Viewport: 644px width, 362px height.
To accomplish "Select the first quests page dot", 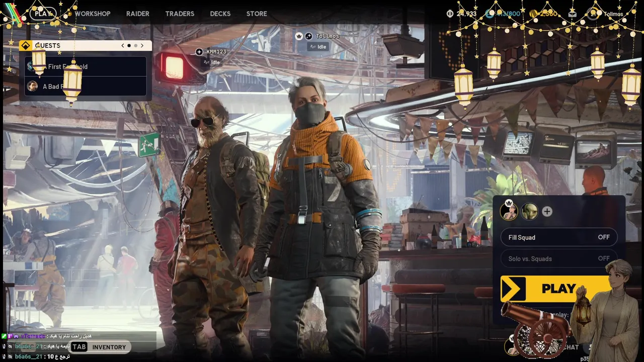I will pyautogui.click(x=129, y=45).
